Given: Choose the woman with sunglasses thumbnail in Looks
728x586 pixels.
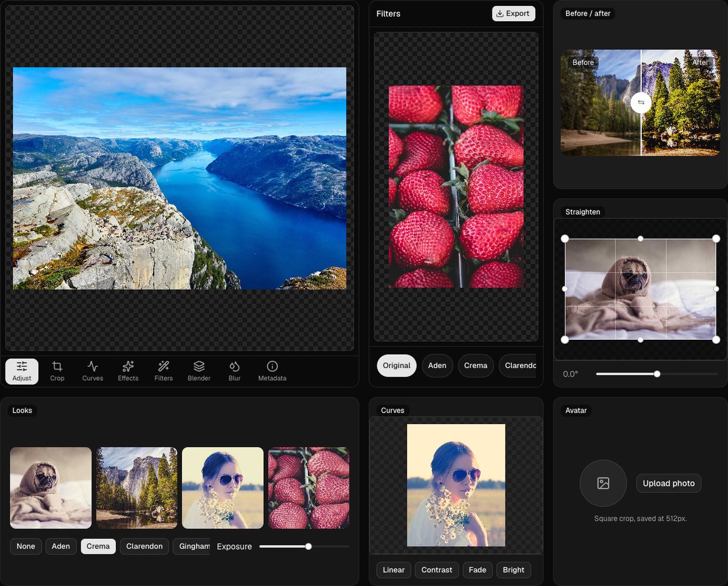Looking at the screenshot, I should 223,488.
